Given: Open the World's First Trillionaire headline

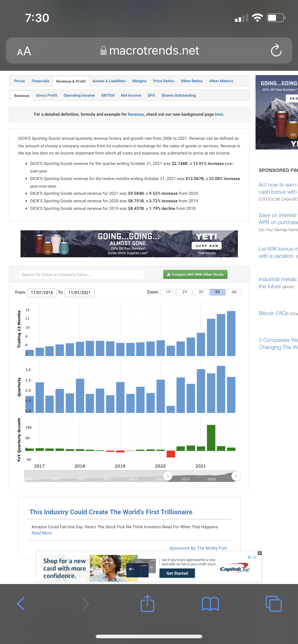Looking at the screenshot, I should [x=111, y=512].
